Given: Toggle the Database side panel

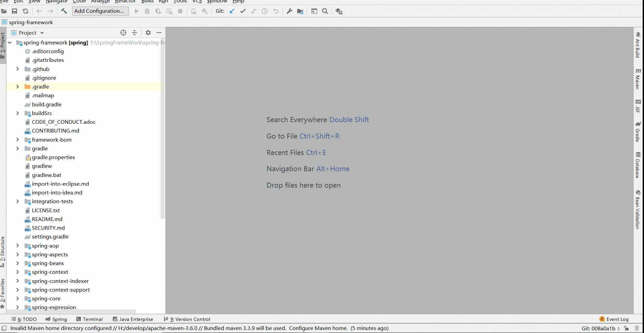Looking at the screenshot, I should [638, 165].
